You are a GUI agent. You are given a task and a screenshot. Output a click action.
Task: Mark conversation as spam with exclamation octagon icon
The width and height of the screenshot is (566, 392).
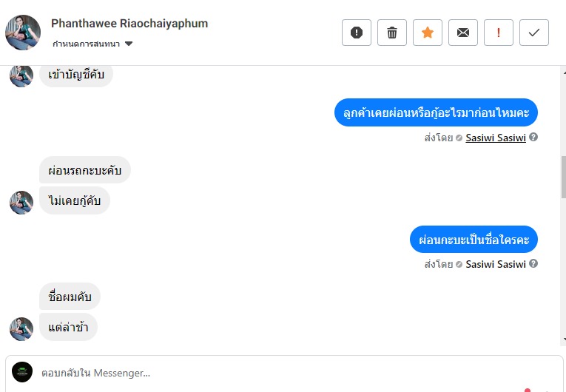[x=357, y=33]
